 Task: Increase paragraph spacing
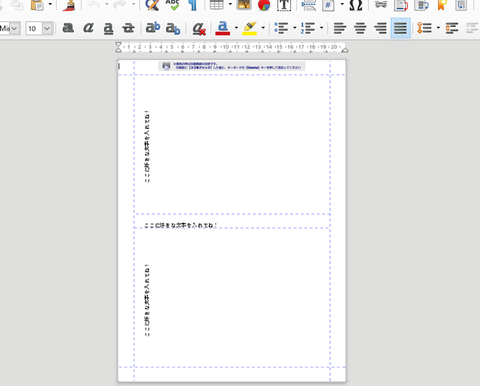tap(452, 28)
